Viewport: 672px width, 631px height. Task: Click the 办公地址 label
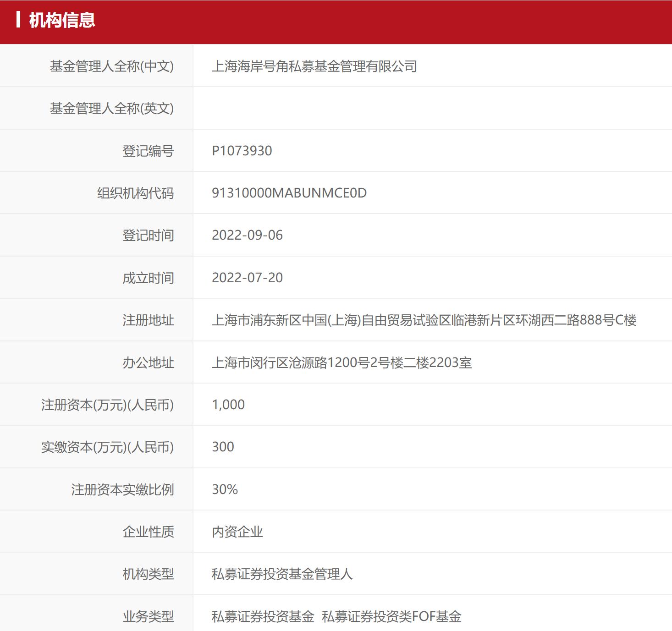tap(148, 362)
